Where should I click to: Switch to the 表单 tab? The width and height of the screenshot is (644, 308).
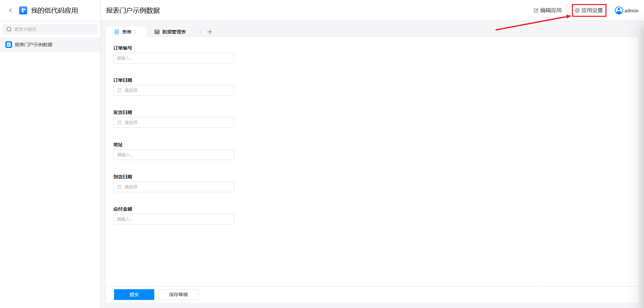click(126, 32)
